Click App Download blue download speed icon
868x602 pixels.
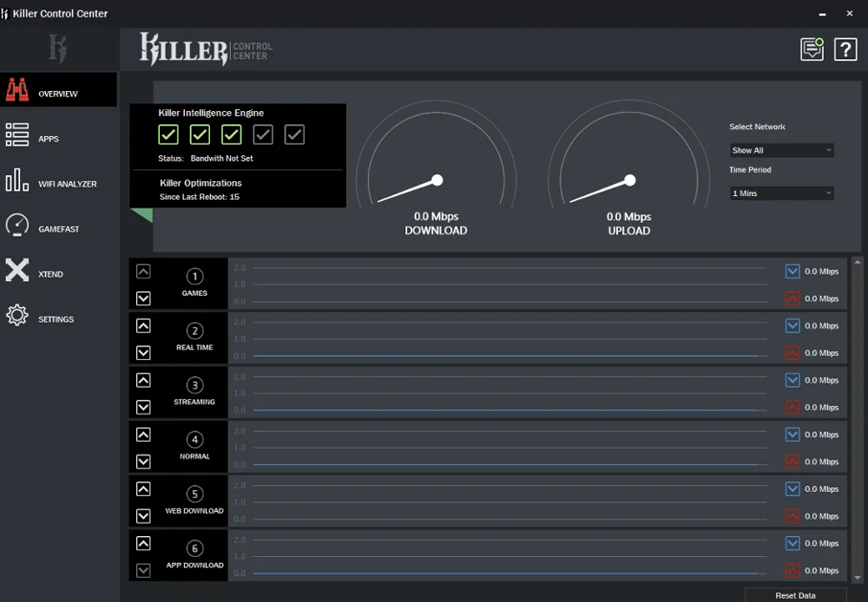[x=792, y=543]
